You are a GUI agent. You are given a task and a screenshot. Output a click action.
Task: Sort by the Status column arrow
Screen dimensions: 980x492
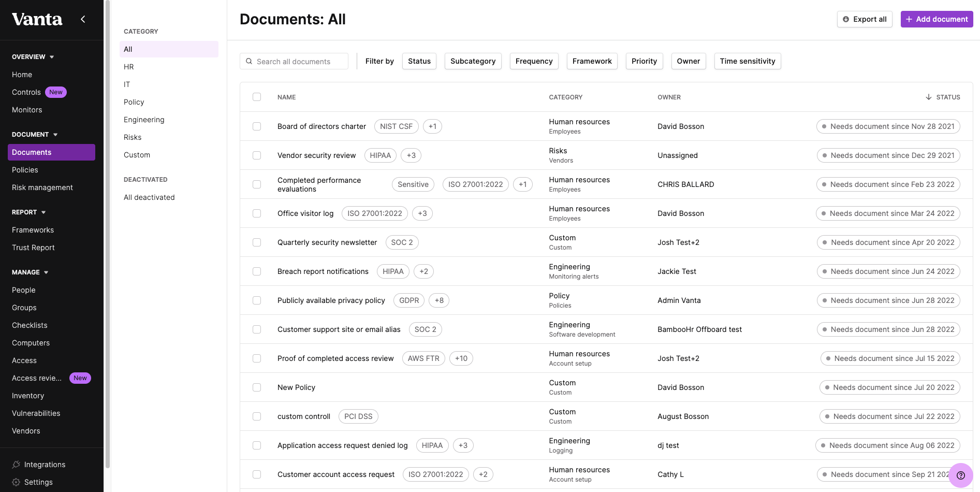[929, 97]
